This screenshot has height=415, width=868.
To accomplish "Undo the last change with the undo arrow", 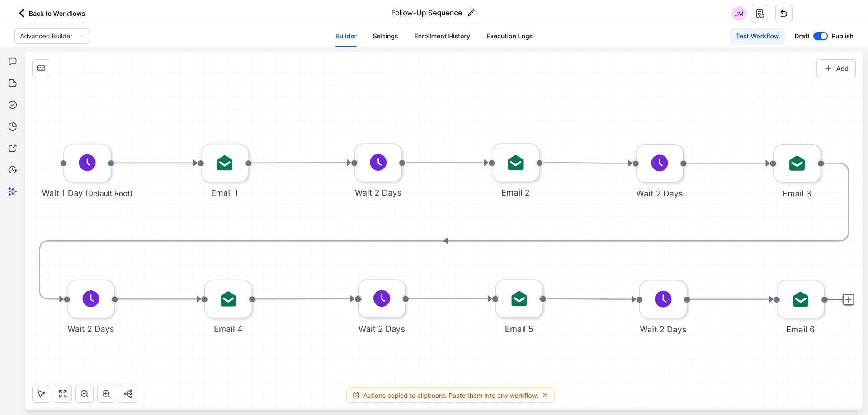I will point(783,14).
